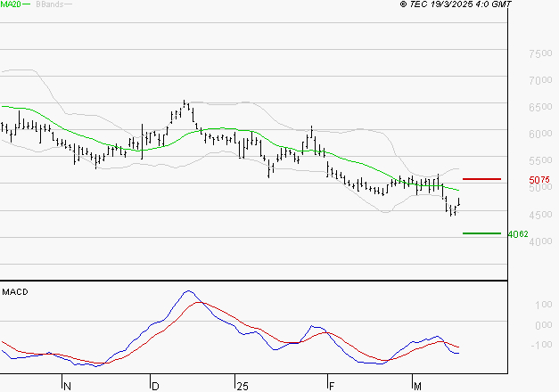The width and height of the screenshot is (559, 392).
Task: Click the 4500 price axis label
Action: click(540, 215)
